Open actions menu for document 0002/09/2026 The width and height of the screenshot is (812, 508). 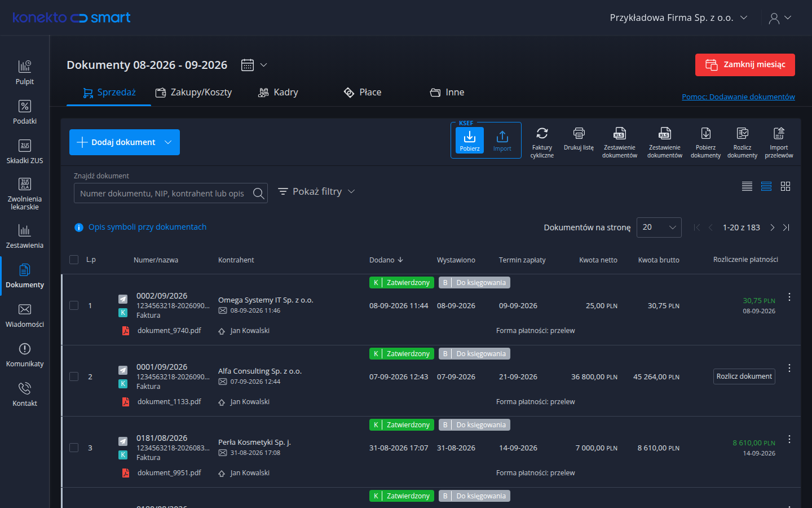pos(789,297)
